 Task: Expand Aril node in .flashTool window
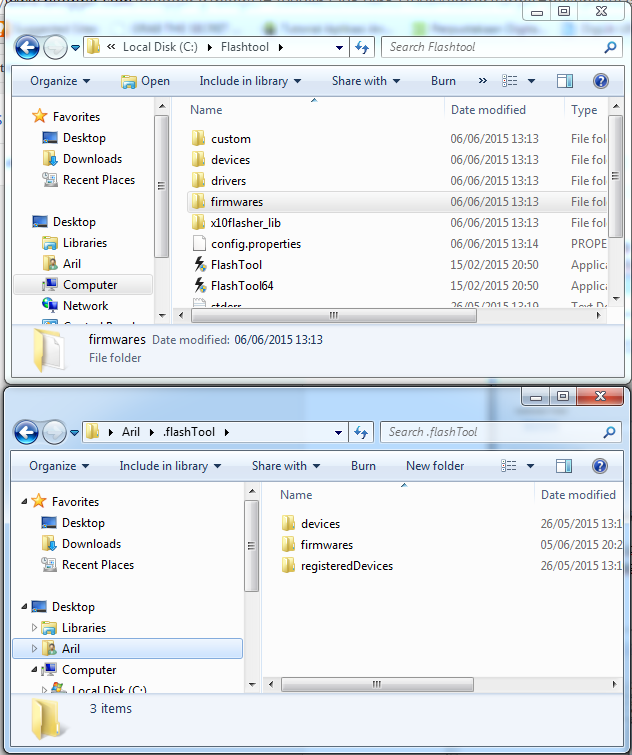click(x=34, y=649)
